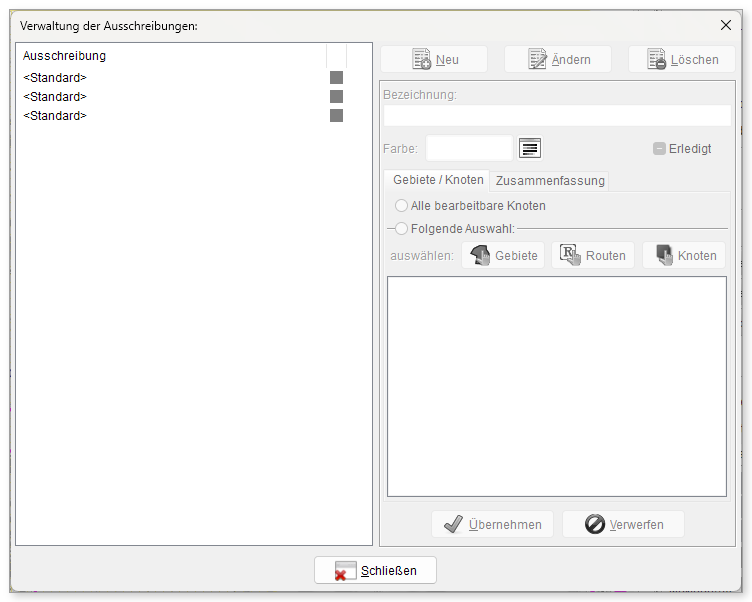Click the Ändern button

tap(558, 59)
